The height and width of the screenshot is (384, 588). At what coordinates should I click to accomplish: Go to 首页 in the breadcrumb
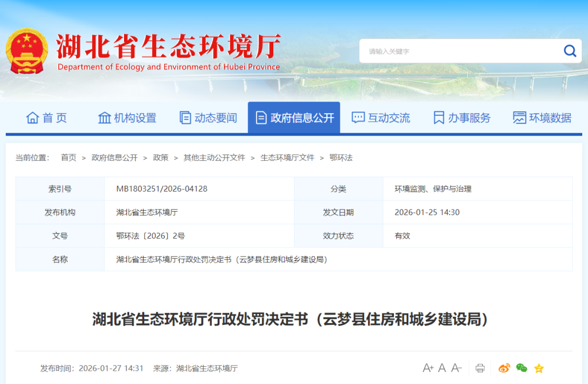(69, 157)
